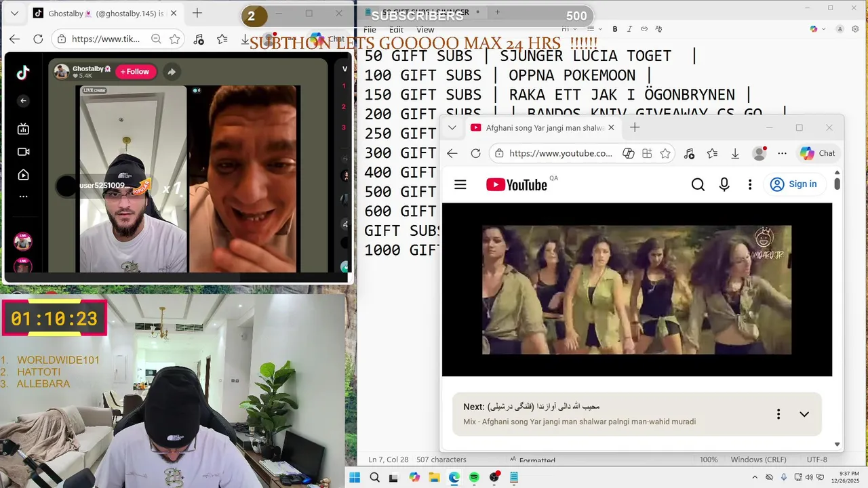Viewport: 868px width, 488px height.
Task: Follow the Ghostalby TikTok account
Action: coord(136,71)
